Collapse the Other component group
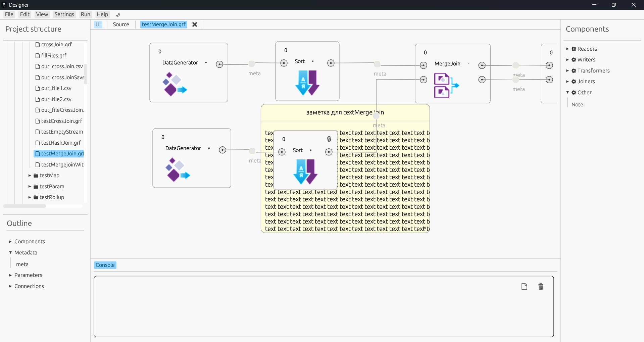 tap(567, 93)
